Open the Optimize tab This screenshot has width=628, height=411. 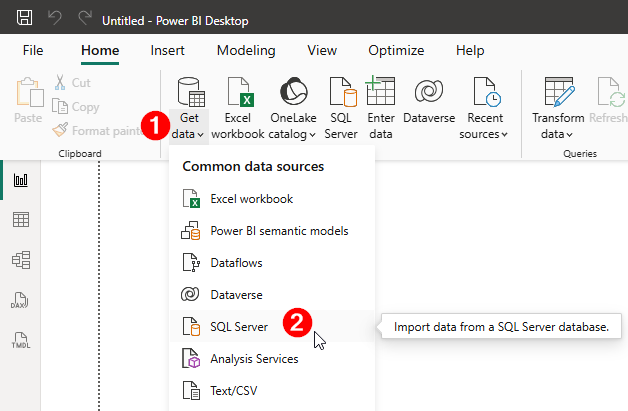(x=396, y=50)
